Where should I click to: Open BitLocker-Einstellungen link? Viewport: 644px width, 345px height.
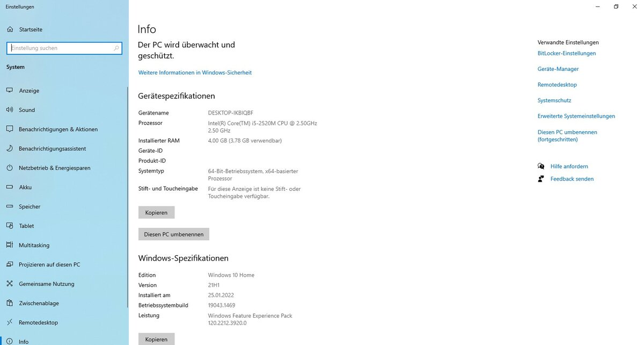click(566, 54)
